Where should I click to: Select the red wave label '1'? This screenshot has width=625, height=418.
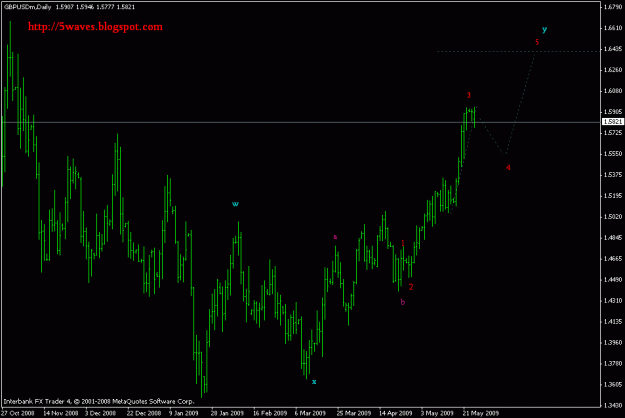tap(403, 243)
